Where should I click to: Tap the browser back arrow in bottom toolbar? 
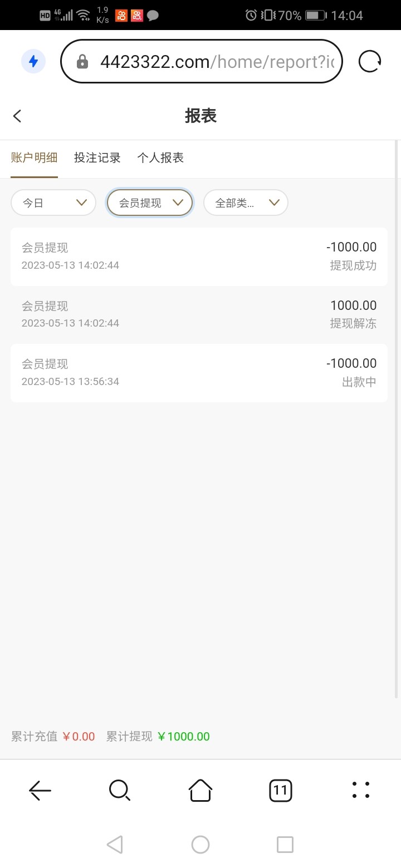tap(40, 790)
